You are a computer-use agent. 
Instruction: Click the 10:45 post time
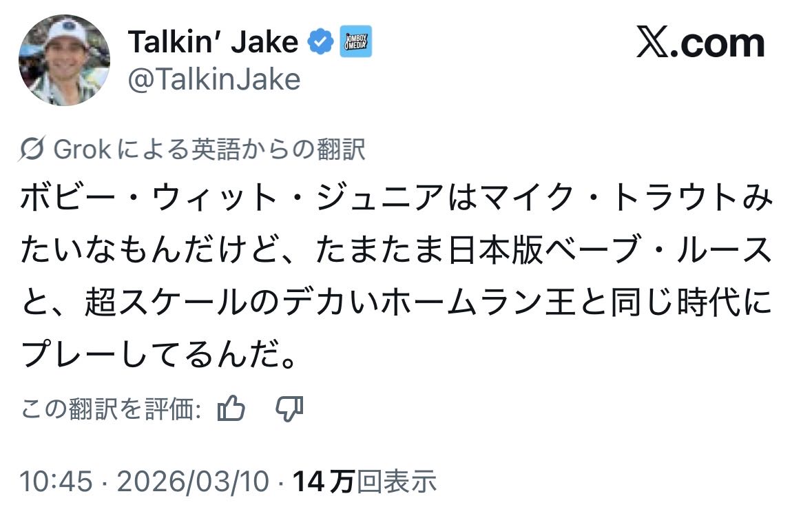[x=55, y=482]
